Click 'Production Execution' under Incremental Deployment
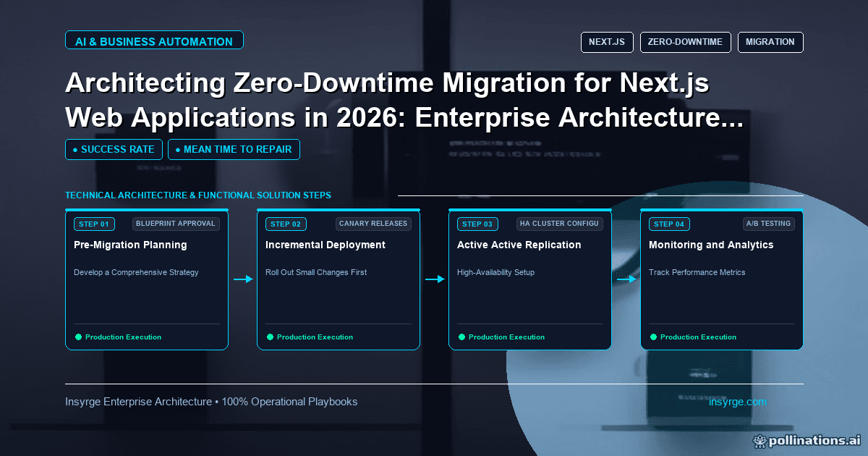 click(x=315, y=337)
